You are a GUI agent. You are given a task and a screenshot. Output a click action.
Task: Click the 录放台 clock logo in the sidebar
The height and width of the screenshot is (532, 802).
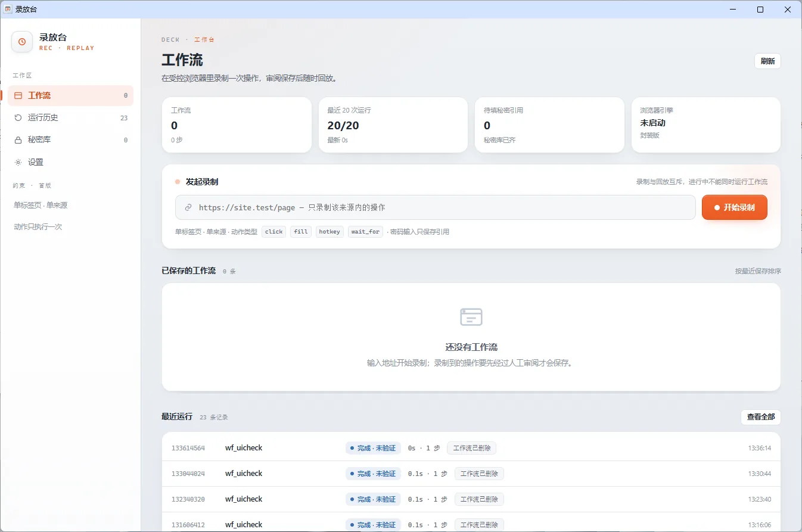(22, 42)
